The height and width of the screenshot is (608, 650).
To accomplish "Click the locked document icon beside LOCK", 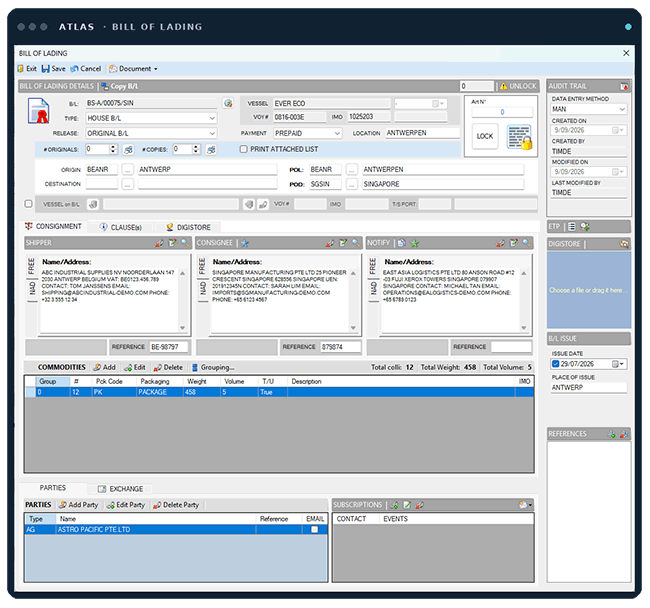I will 519,137.
